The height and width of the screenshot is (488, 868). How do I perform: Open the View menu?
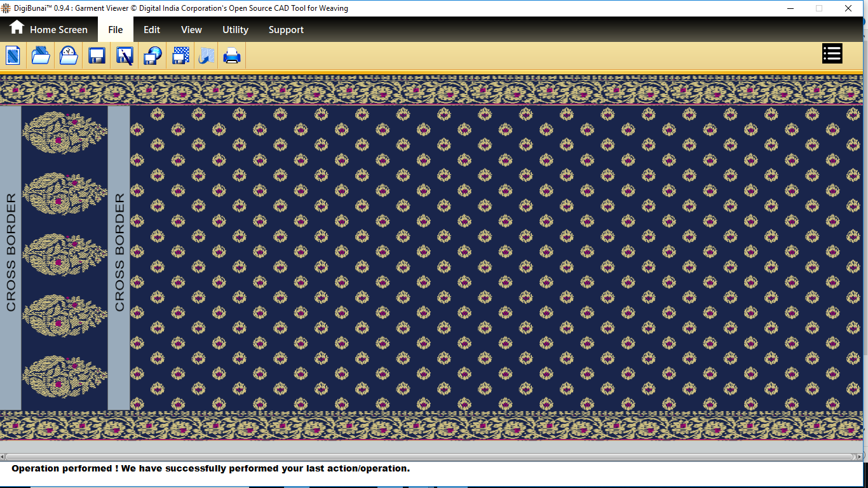click(x=191, y=30)
